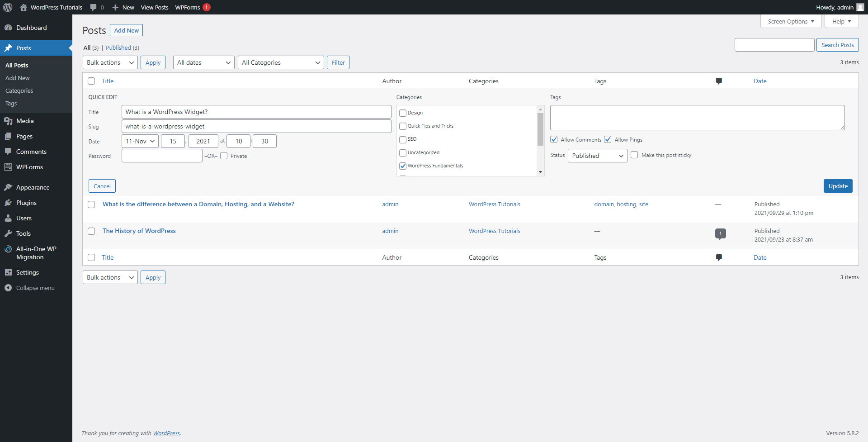The width and height of the screenshot is (868, 442).
Task: Uncheck Allow Pings
Action: [x=608, y=139]
